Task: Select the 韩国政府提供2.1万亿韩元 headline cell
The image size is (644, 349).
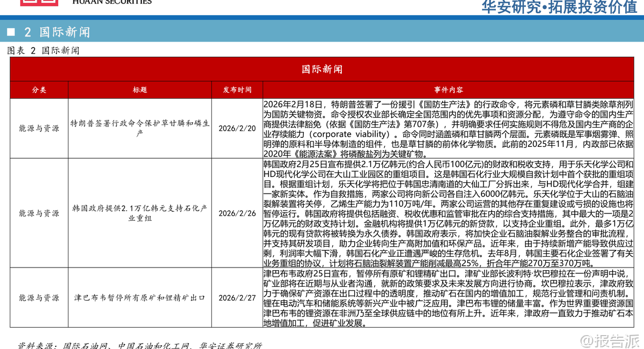Action: pos(140,213)
